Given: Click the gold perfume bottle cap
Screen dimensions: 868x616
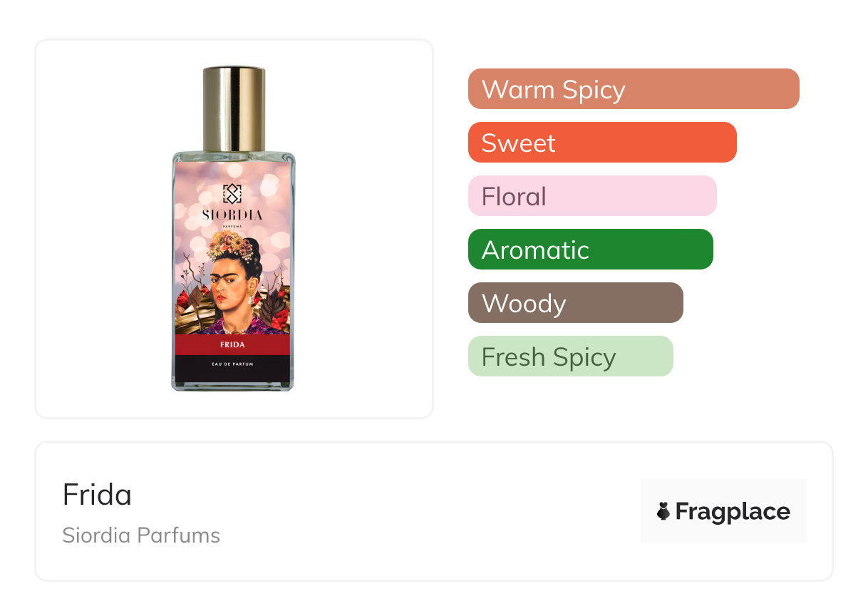Looking at the screenshot, I should (x=234, y=107).
